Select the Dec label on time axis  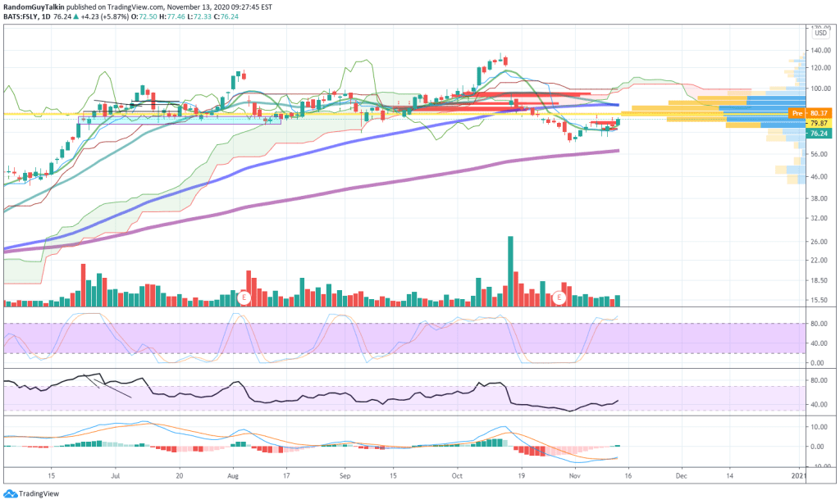pyautogui.click(x=682, y=475)
